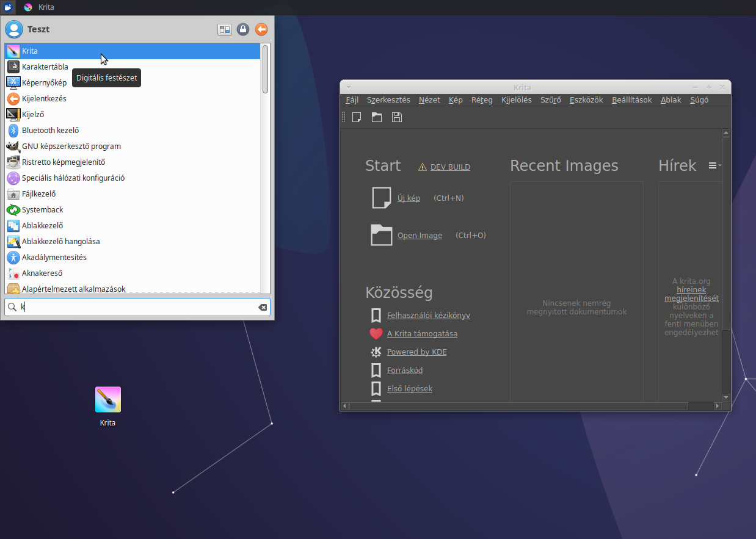Select Kijelentkezés logout entry

click(133, 99)
